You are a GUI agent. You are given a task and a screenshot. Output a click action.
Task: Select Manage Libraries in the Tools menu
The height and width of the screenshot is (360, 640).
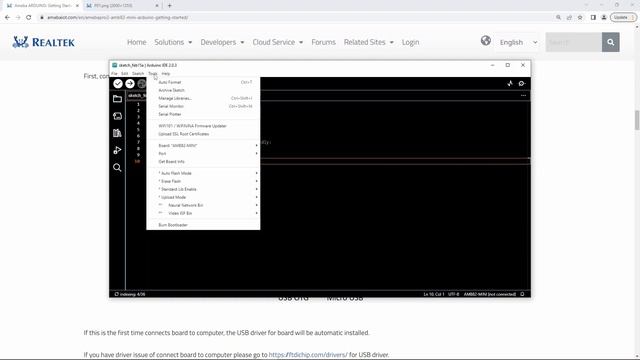203,98
